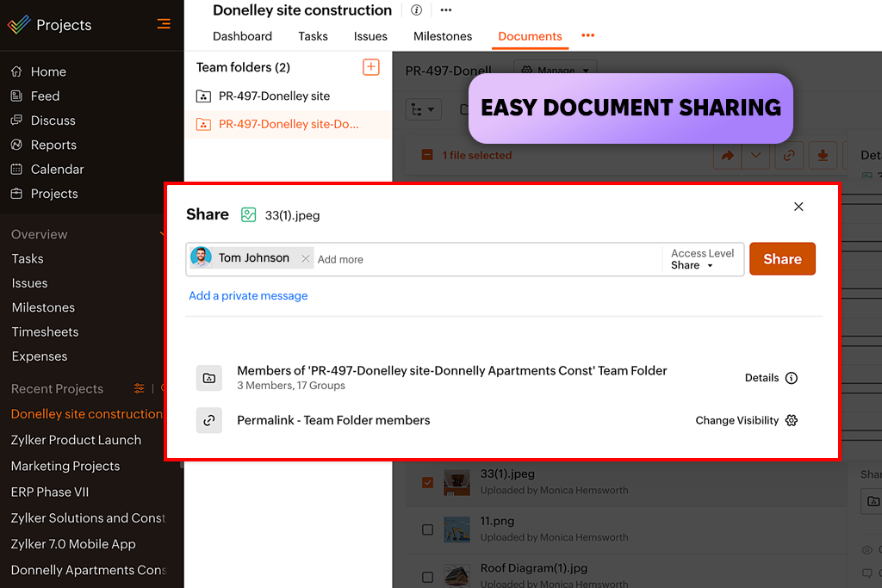The height and width of the screenshot is (588, 882).
Task: Open Reports in the sidebar
Action: tap(53, 145)
